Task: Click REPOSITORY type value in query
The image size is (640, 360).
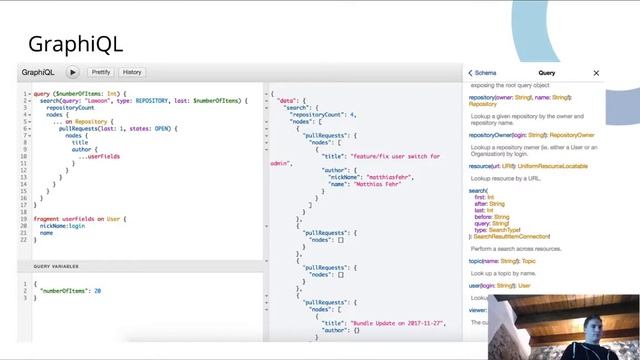Action: pyautogui.click(x=151, y=101)
